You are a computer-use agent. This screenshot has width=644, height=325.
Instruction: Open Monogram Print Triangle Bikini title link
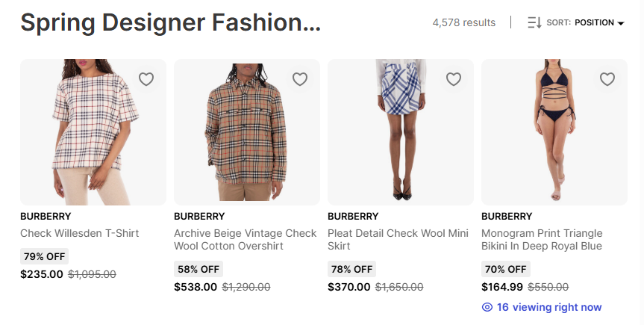[542, 240]
